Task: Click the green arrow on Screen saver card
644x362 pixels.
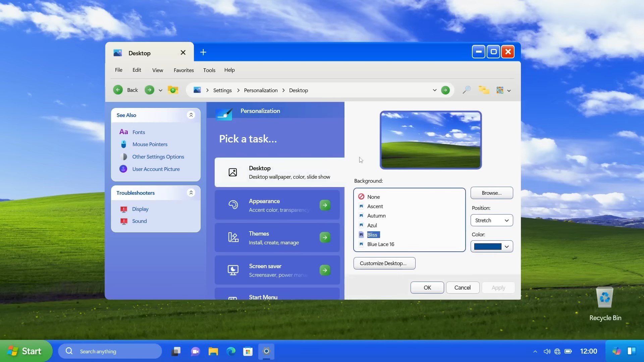Action: 325,270
